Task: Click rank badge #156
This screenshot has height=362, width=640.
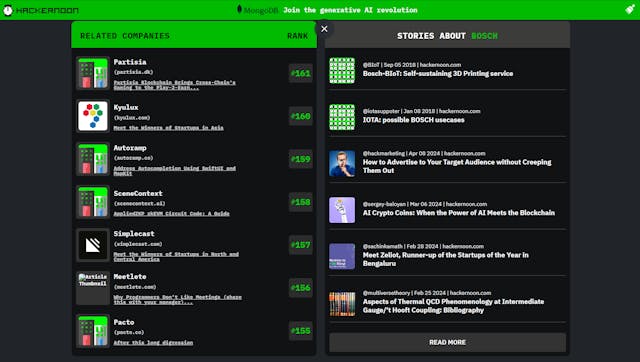Action: point(301,288)
